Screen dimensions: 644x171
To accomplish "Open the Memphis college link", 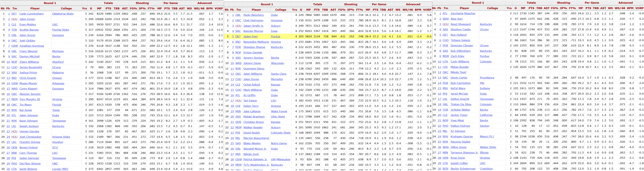I will 277,79.
